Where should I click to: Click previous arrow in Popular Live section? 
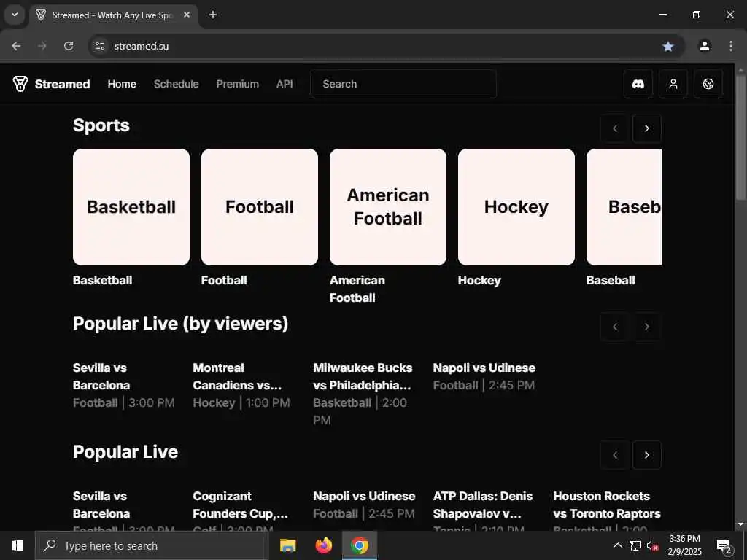614,455
